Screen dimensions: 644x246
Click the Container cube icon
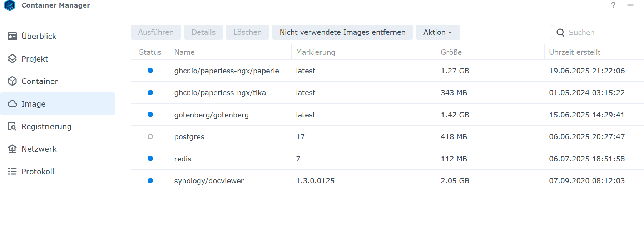pos(13,81)
